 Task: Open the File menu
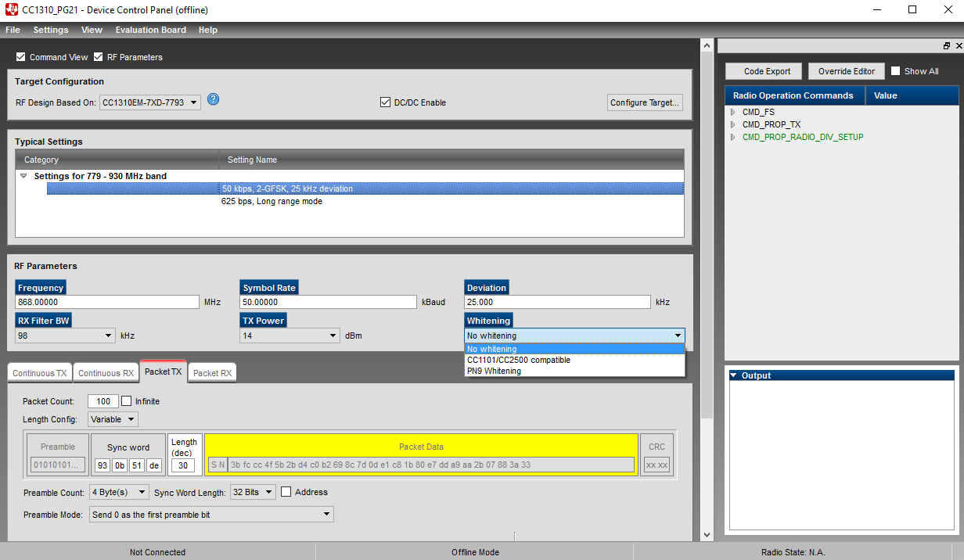click(x=13, y=30)
